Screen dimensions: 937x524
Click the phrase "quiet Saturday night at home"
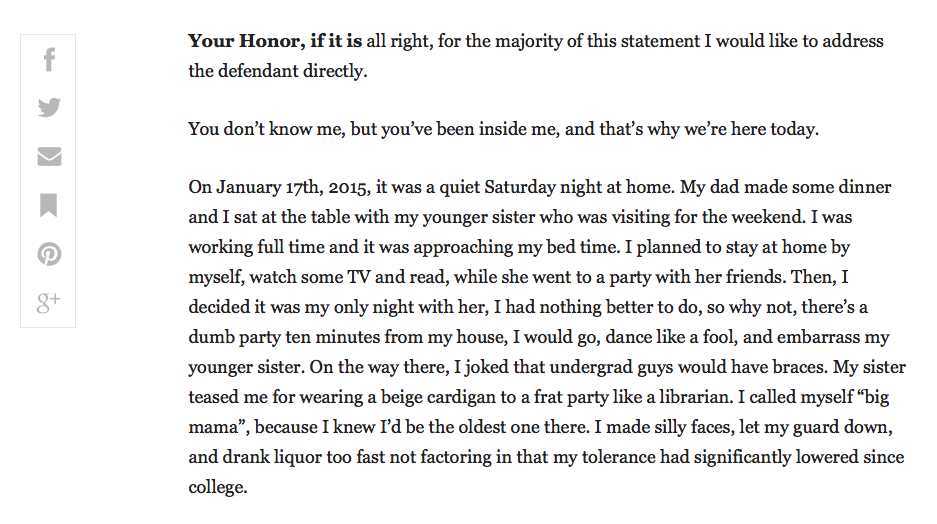(x=556, y=188)
